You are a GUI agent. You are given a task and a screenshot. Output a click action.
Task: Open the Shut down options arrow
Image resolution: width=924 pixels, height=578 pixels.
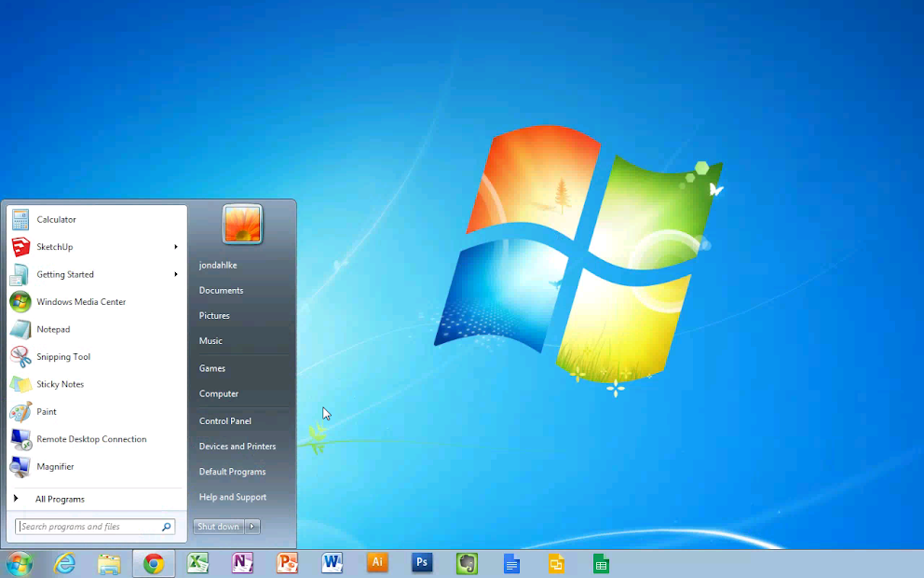(x=251, y=526)
